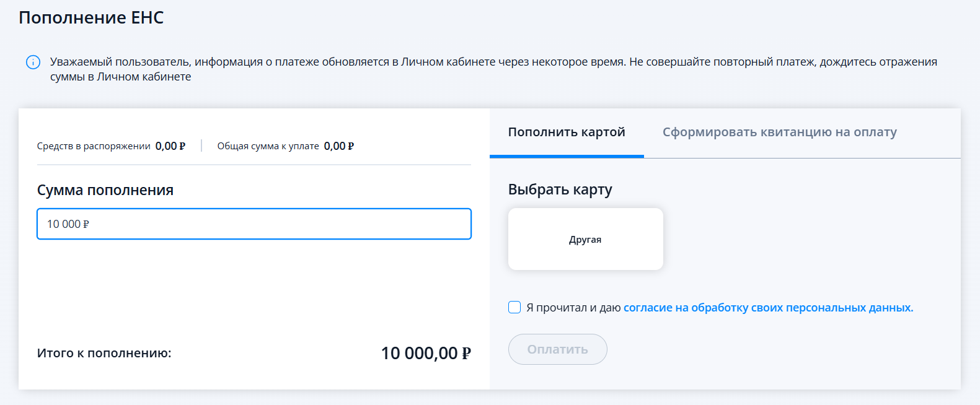The width and height of the screenshot is (980, 405).
Task: Click the Итого к пополнению label
Action: coord(104,353)
